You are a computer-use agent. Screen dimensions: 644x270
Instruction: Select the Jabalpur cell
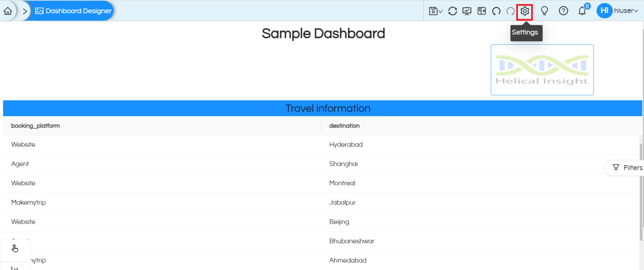pyautogui.click(x=343, y=203)
